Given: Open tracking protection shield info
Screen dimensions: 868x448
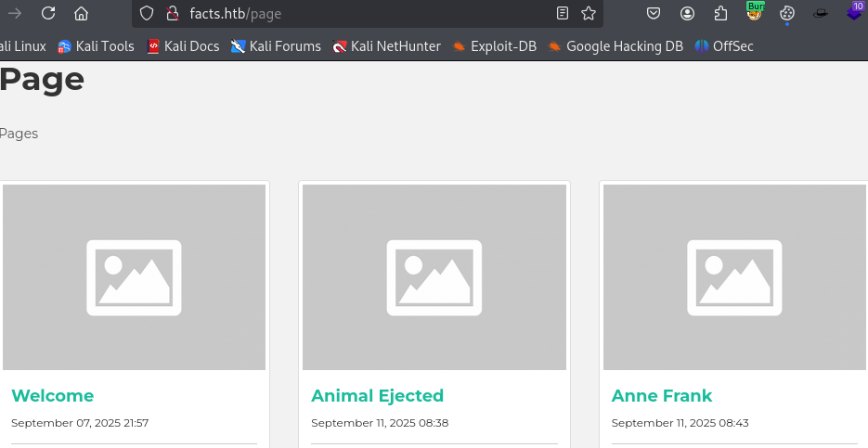Looking at the screenshot, I should click(x=146, y=13).
